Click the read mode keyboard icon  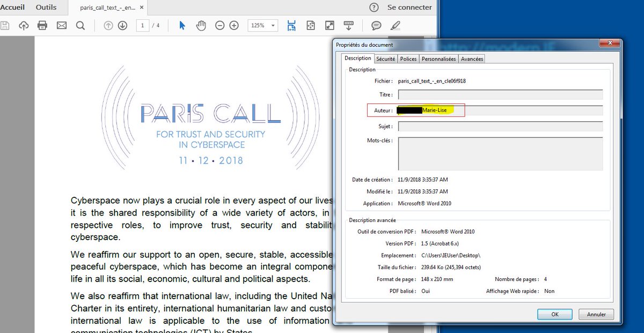pos(349,25)
